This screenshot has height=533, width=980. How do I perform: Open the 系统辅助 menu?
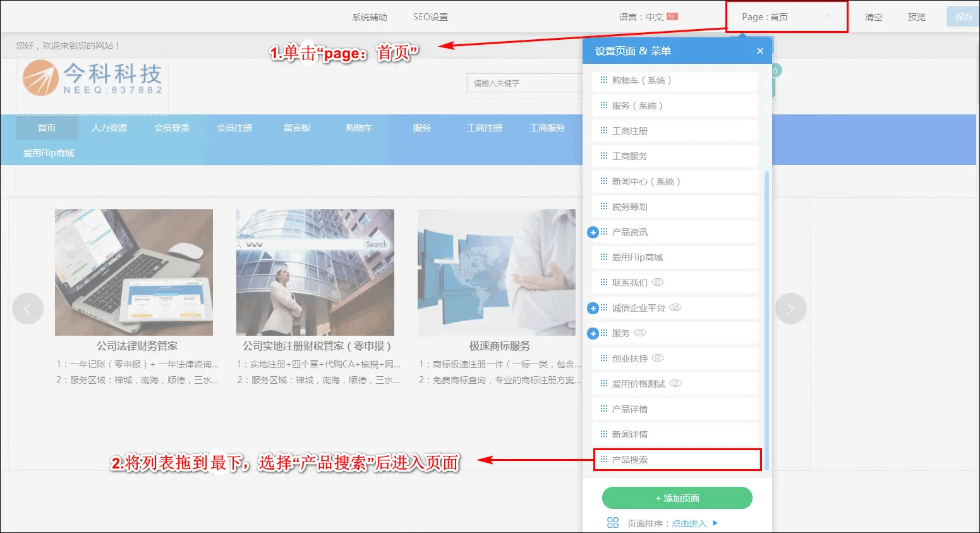[369, 17]
